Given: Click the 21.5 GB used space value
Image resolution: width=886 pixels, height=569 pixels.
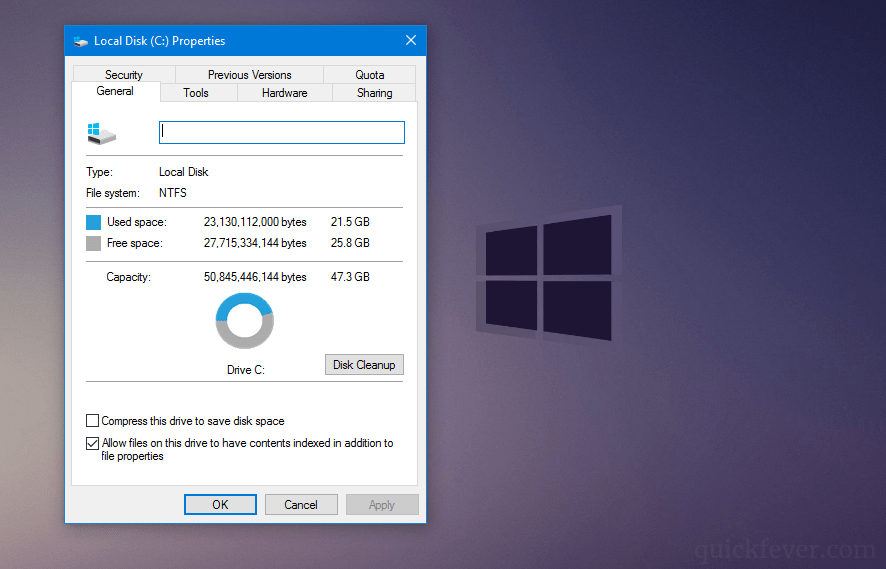Looking at the screenshot, I should pyautogui.click(x=350, y=222).
